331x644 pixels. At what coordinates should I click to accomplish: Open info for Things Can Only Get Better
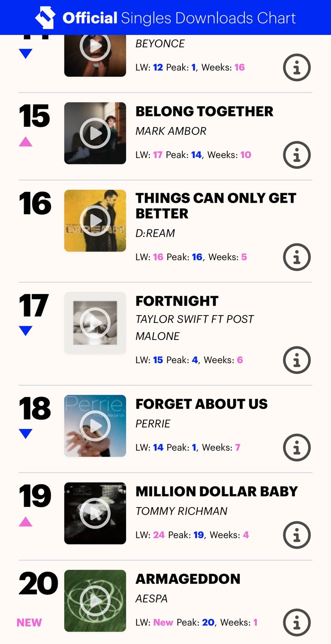[x=297, y=257]
